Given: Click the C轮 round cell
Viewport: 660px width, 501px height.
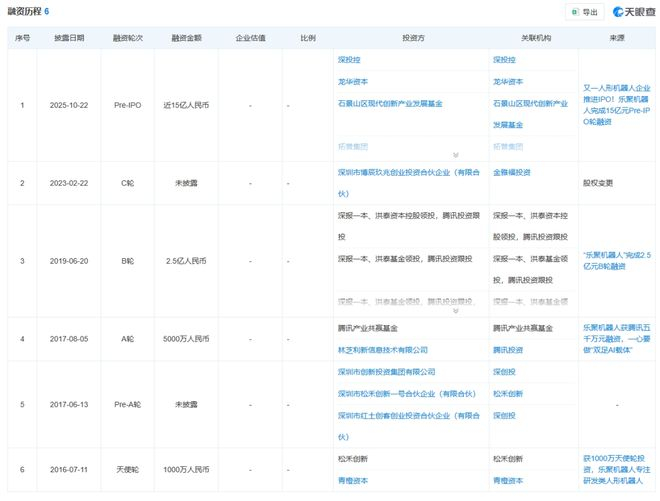Looking at the screenshot, I should click(128, 183).
